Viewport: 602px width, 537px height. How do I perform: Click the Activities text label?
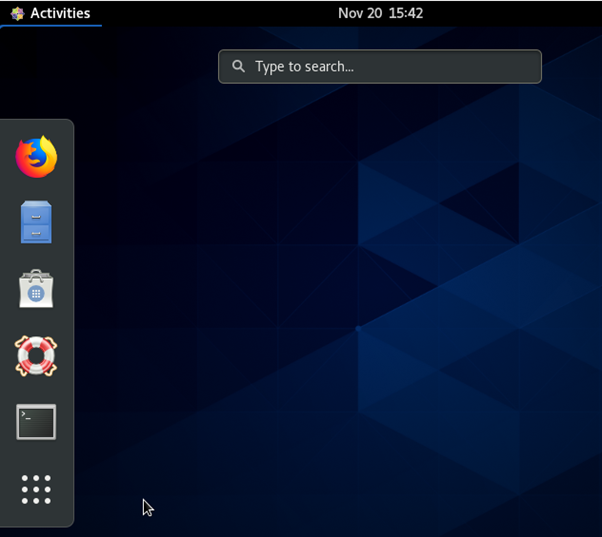coord(60,13)
